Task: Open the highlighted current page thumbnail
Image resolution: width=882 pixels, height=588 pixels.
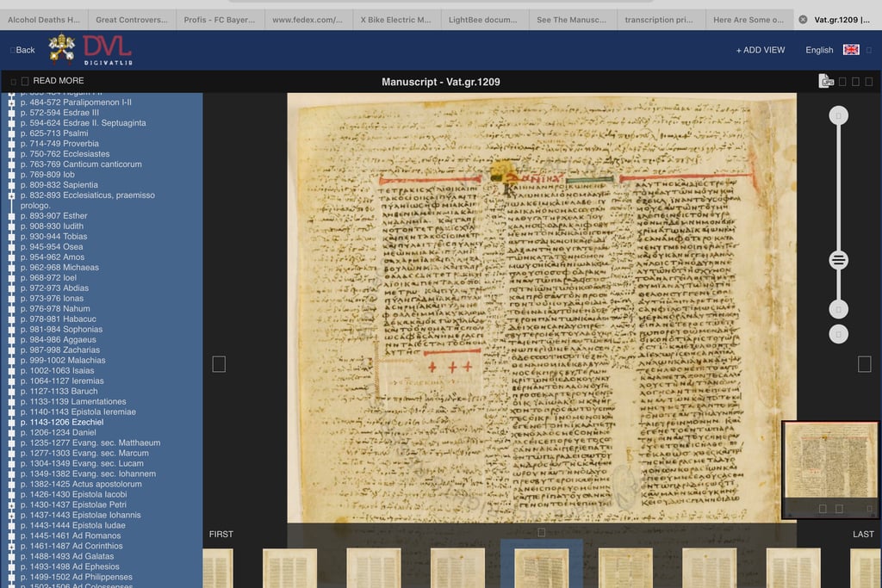Action: (541, 567)
